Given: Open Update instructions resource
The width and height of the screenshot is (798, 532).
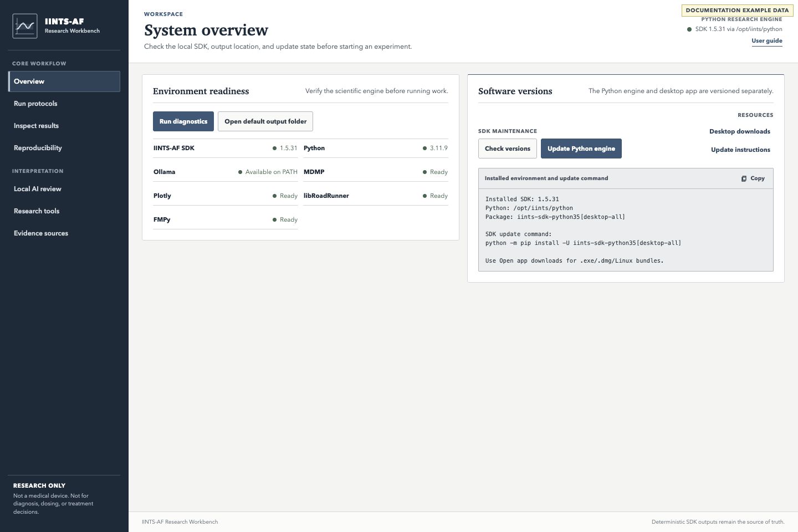Looking at the screenshot, I should coord(740,150).
